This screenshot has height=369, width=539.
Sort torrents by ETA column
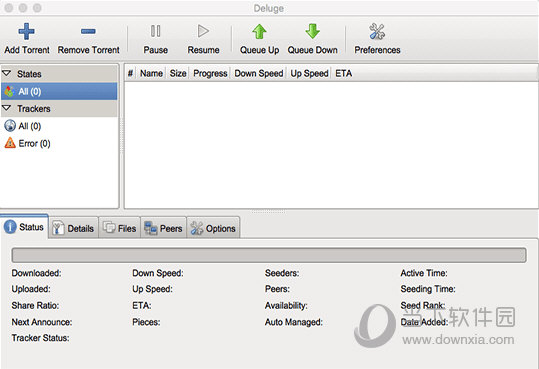(x=343, y=73)
